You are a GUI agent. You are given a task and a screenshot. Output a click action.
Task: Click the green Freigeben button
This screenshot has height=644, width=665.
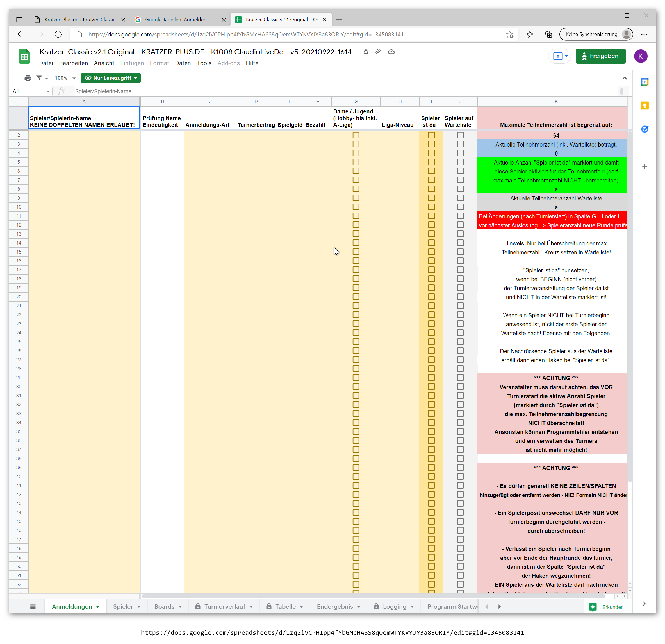click(x=600, y=56)
